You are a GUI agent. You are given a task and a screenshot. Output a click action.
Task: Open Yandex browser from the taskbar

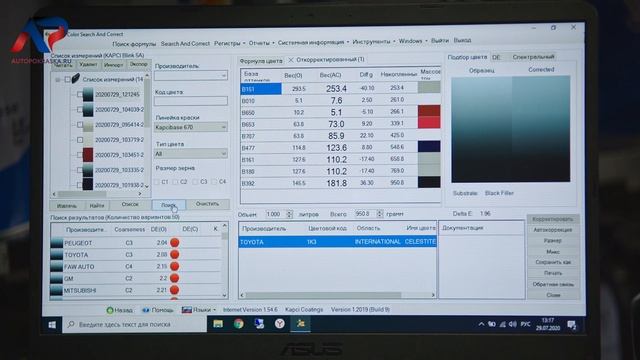click(280, 324)
